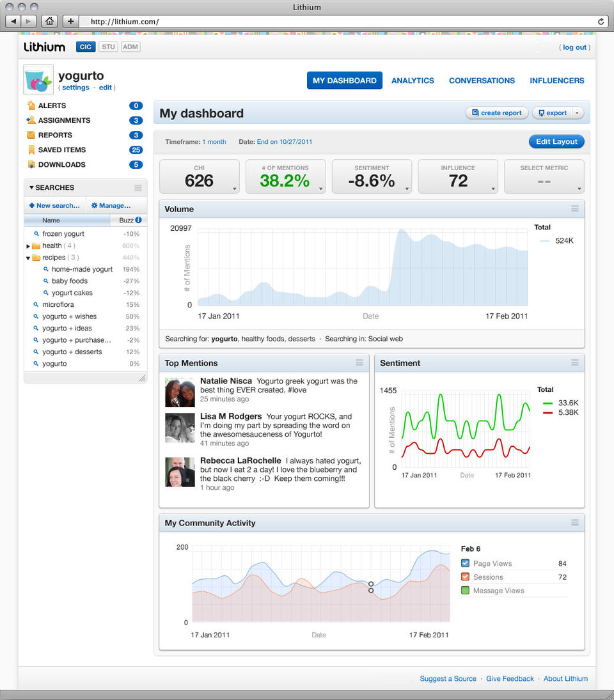Click My Community Activity panel grip icon
Image resolution: width=614 pixels, height=700 pixels.
tap(575, 523)
